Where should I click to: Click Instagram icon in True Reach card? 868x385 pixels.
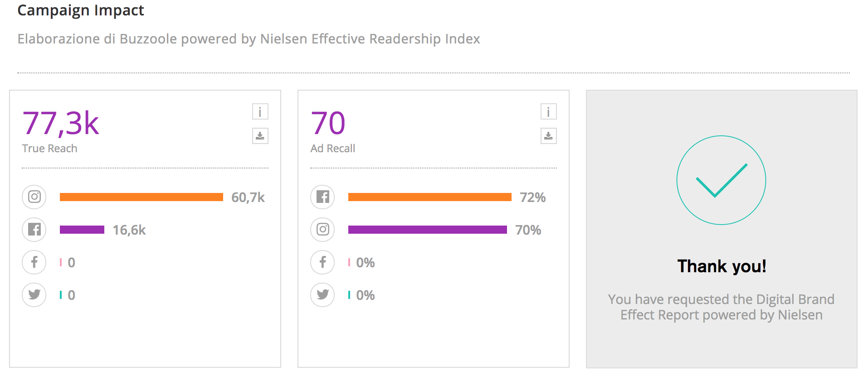[x=34, y=197]
